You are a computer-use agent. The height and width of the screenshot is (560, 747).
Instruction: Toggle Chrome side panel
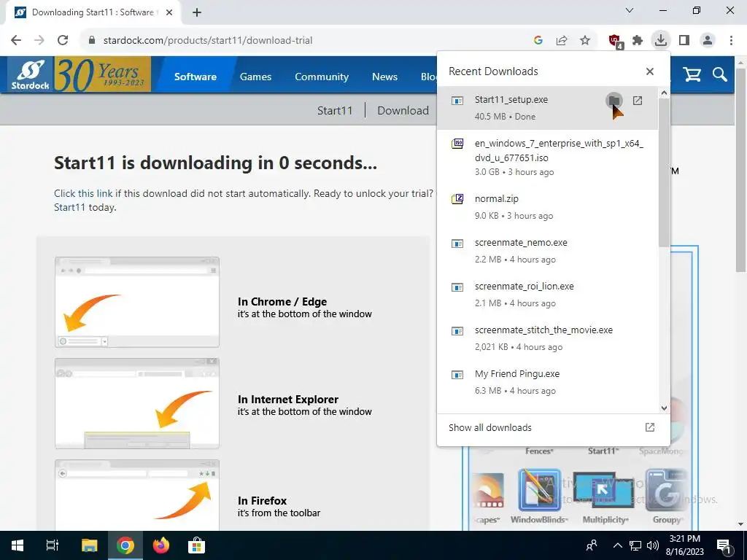tap(684, 40)
